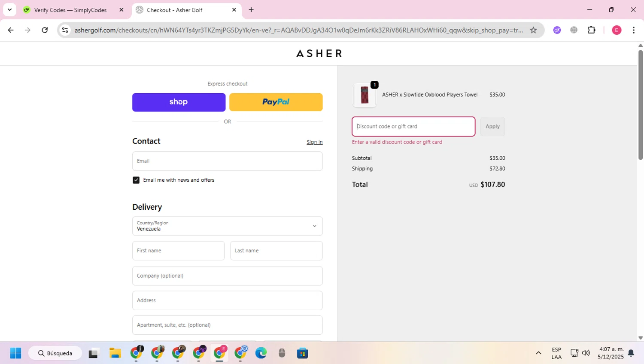Image resolution: width=644 pixels, height=364 pixels.
Task: Click the Apply discount button
Action: click(x=492, y=126)
